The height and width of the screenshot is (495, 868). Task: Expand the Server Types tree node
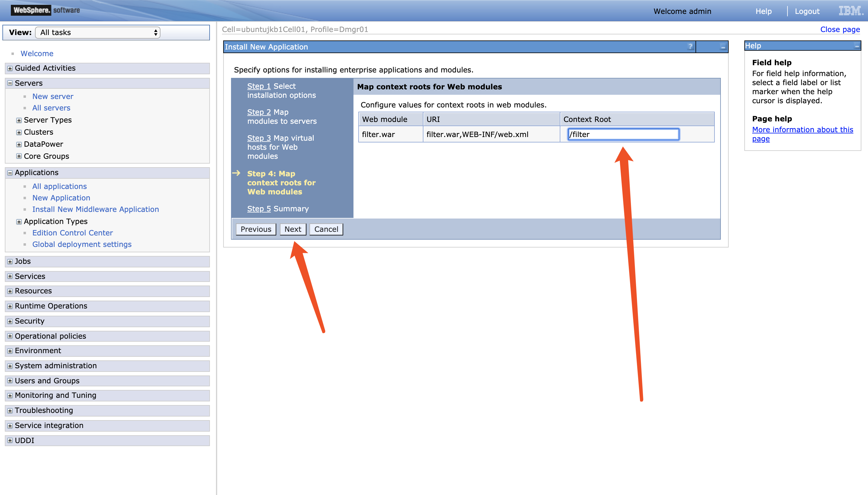pyautogui.click(x=19, y=120)
